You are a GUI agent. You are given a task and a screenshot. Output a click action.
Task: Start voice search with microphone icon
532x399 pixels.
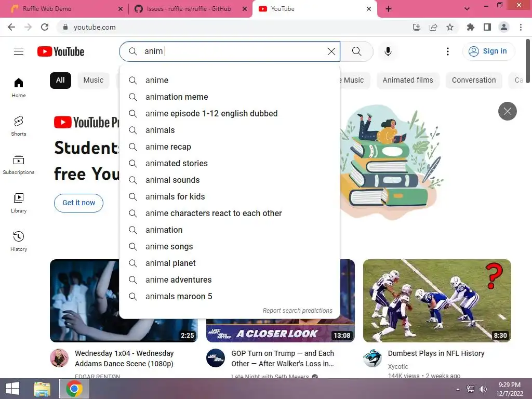(x=388, y=51)
